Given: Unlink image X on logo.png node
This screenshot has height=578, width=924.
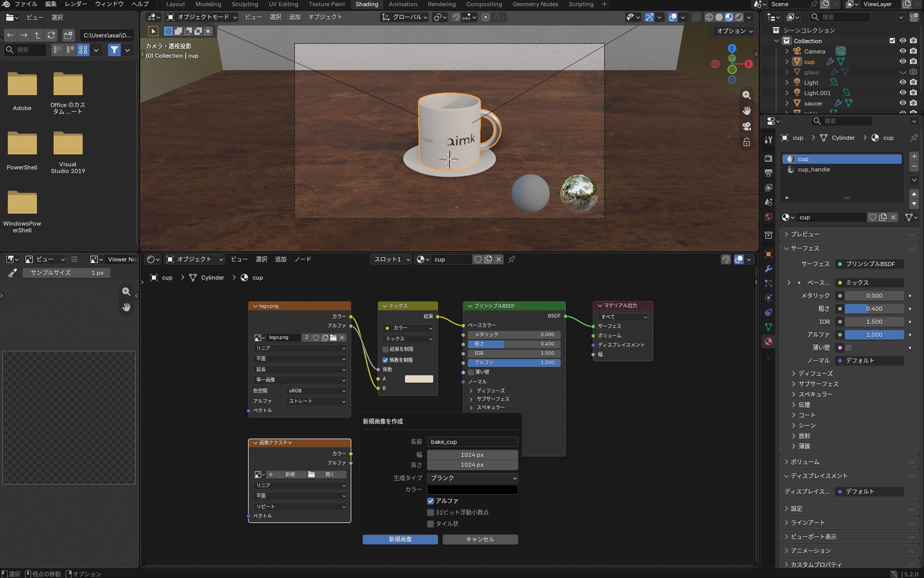Looking at the screenshot, I should point(342,338).
